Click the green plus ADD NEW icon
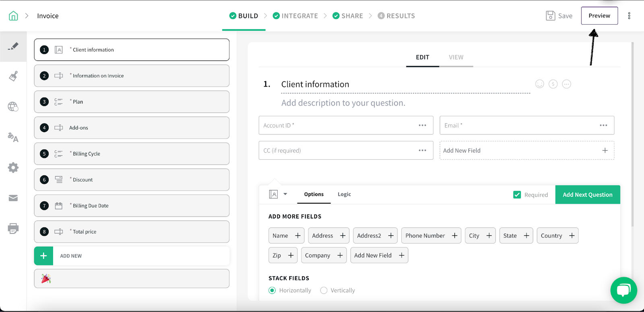Image resolution: width=644 pixels, height=312 pixels. (43, 256)
